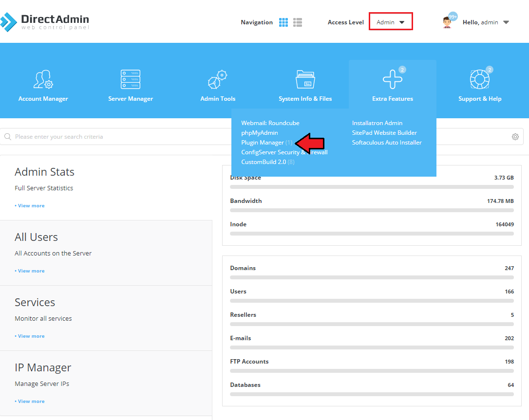This screenshot has width=529, height=420.
Task: Click the All Users heading
Action: [36, 237]
